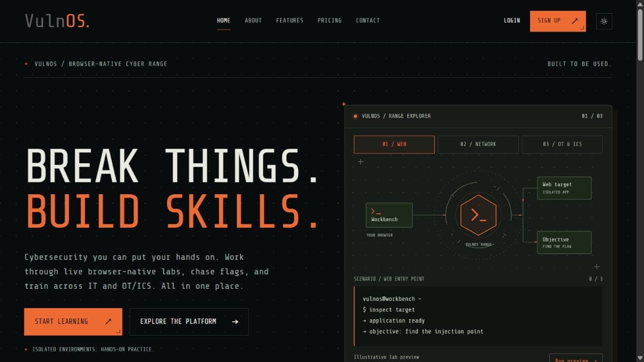The height and width of the screenshot is (362, 644).
Task: Go to Features in the navigation
Action: tap(290, 20)
